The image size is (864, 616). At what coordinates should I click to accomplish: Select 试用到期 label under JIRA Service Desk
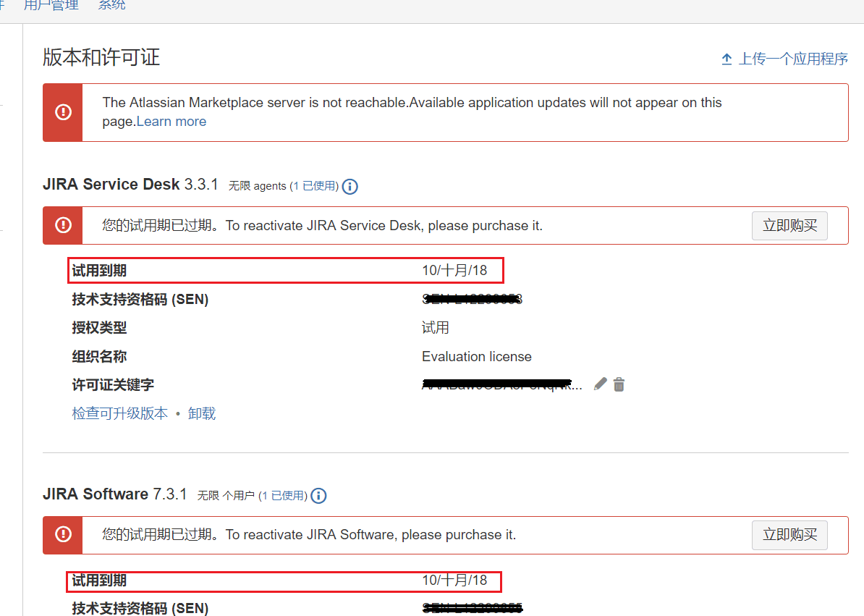(x=99, y=271)
